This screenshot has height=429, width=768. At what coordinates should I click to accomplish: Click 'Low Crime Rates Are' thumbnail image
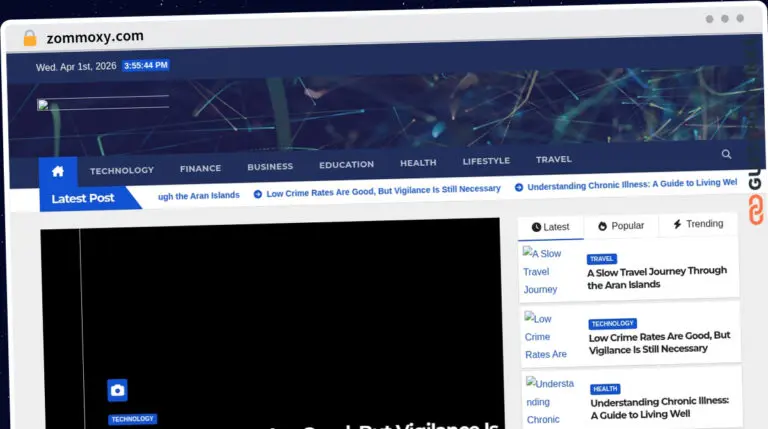coord(545,336)
